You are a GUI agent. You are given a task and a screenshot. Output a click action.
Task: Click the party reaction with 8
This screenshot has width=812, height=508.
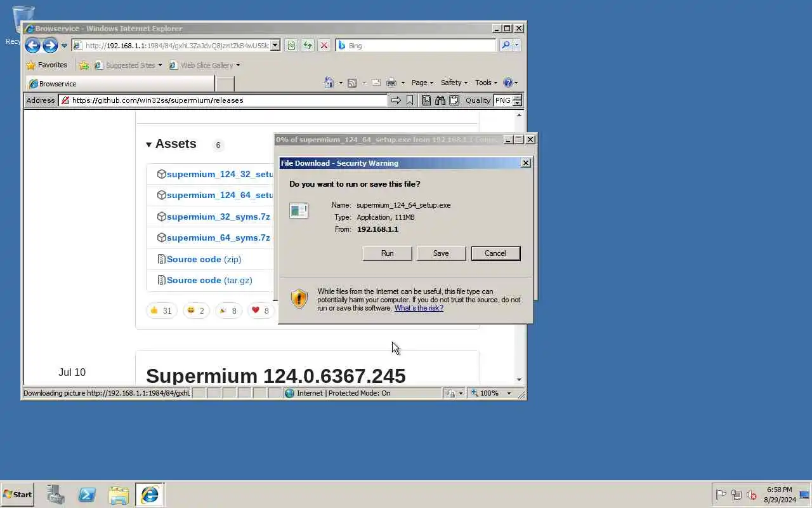pos(228,311)
